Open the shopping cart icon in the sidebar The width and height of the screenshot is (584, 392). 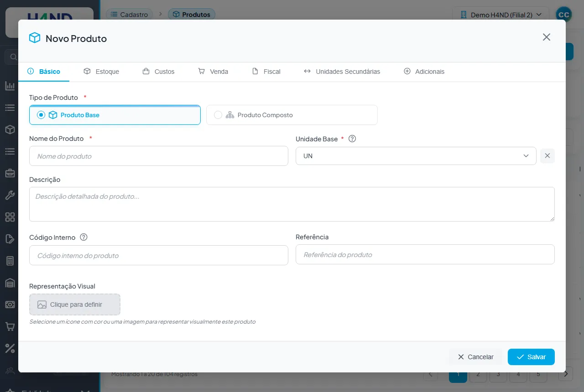(10, 326)
